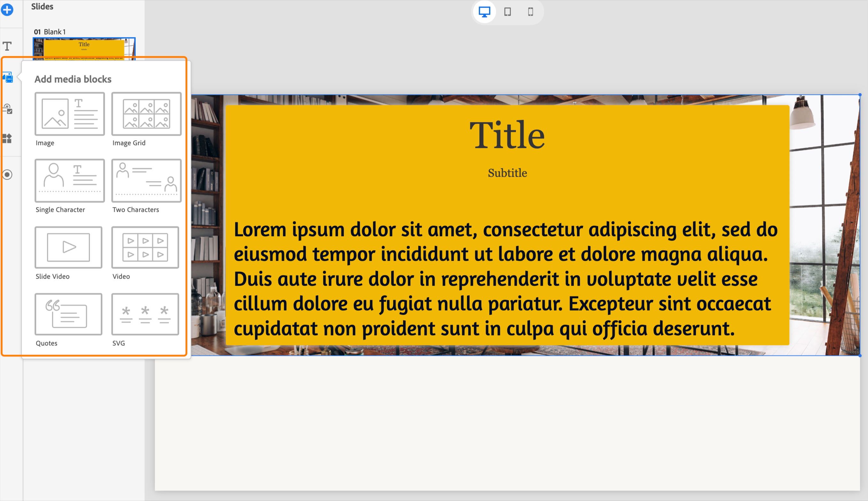This screenshot has height=501, width=868.
Task: Open the widgets icon in left toolbar
Action: coord(7,138)
